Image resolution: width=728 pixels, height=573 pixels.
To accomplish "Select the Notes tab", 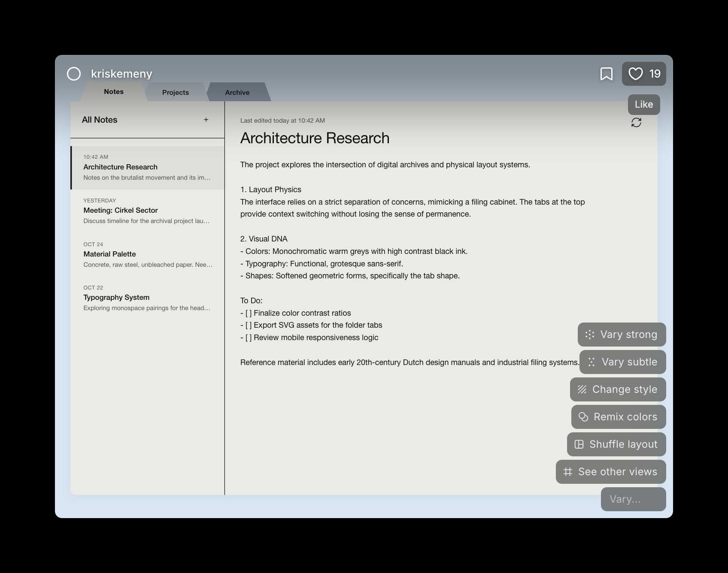I will 114,92.
